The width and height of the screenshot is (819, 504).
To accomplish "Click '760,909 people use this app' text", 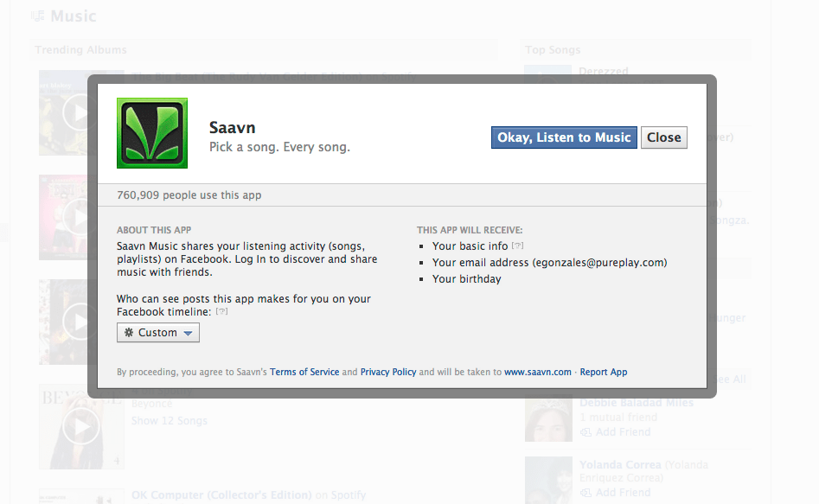I will [x=189, y=195].
